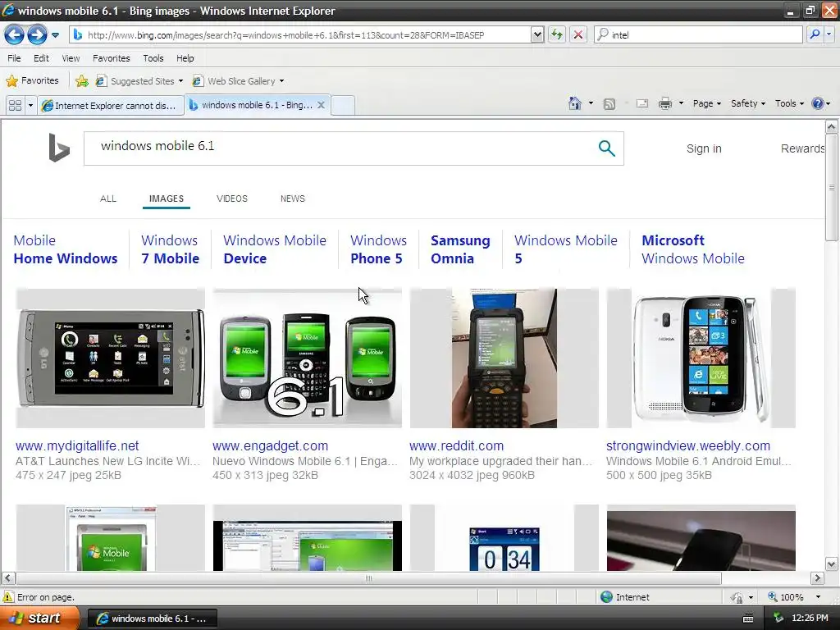Expand the tab list dropdown arrow
Screen dimensions: 840x630
pyautogui.click(x=30, y=106)
